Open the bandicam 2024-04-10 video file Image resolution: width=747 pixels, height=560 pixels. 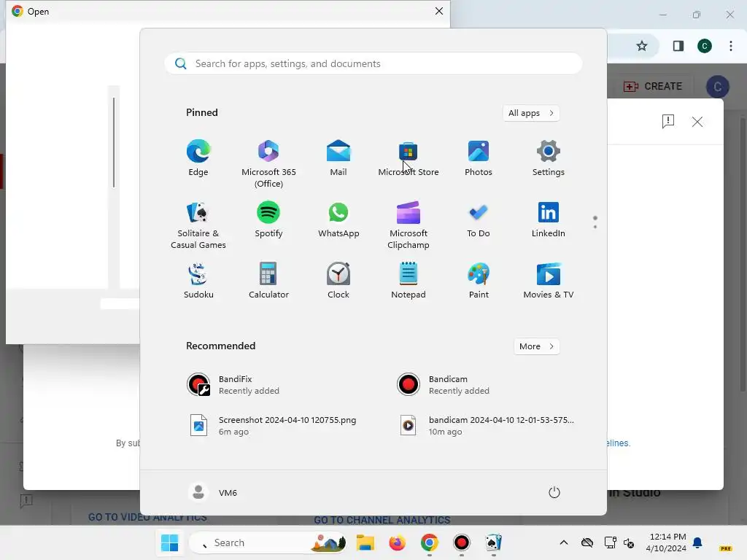486,426
